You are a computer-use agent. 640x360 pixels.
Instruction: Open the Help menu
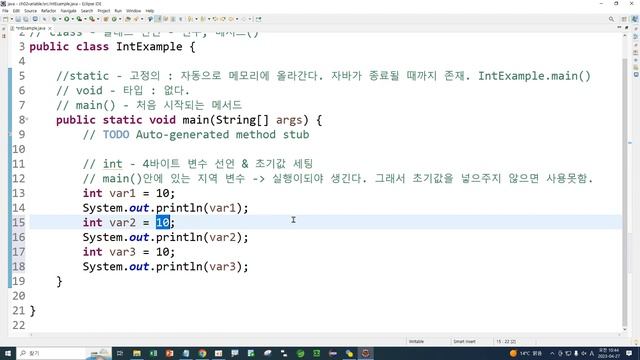click(x=150, y=11)
